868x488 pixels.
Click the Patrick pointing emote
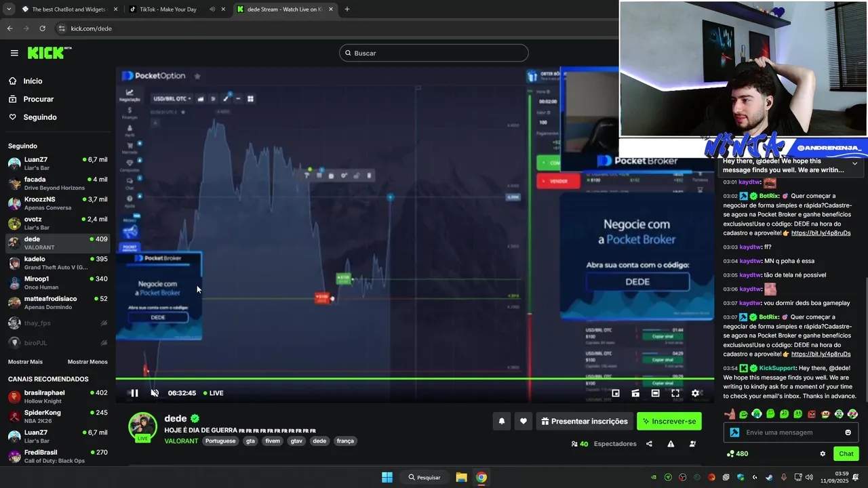pos(730,414)
